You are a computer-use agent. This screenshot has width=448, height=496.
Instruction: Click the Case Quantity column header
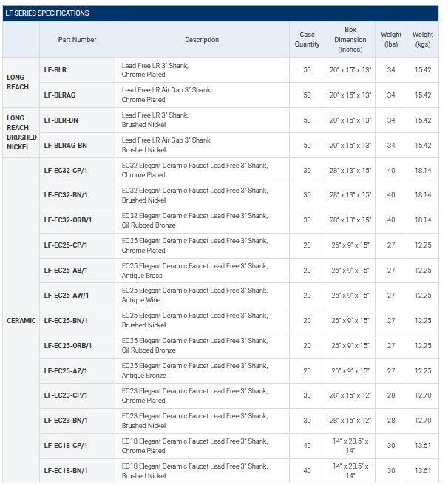pos(307,40)
